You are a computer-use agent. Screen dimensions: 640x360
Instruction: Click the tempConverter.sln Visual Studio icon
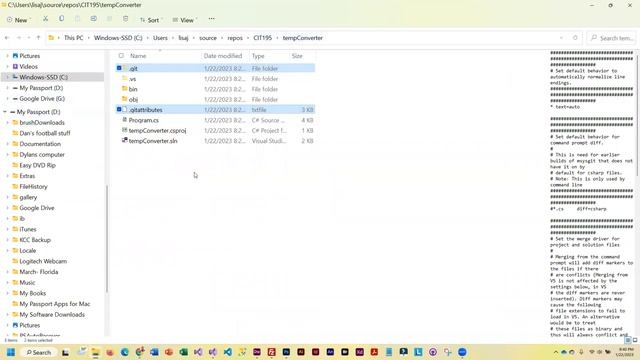point(125,140)
